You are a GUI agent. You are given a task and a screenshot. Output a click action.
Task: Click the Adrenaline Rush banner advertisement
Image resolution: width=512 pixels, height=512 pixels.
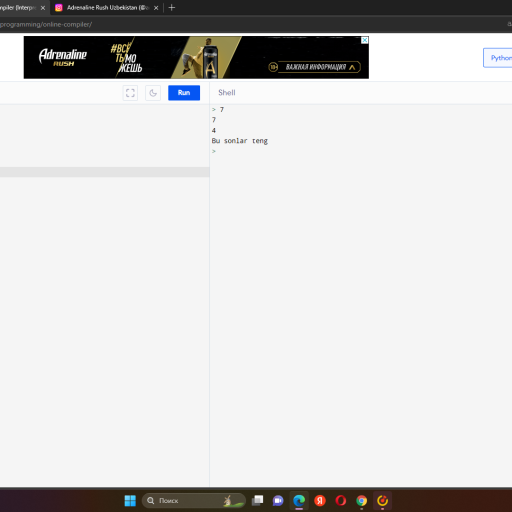point(196,57)
